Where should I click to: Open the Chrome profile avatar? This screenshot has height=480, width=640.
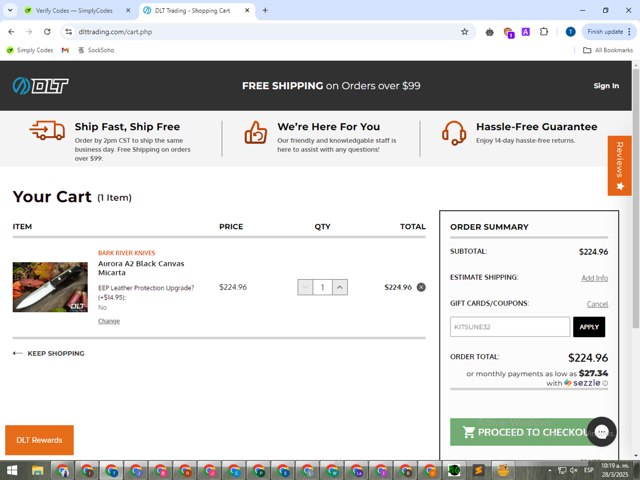click(571, 32)
